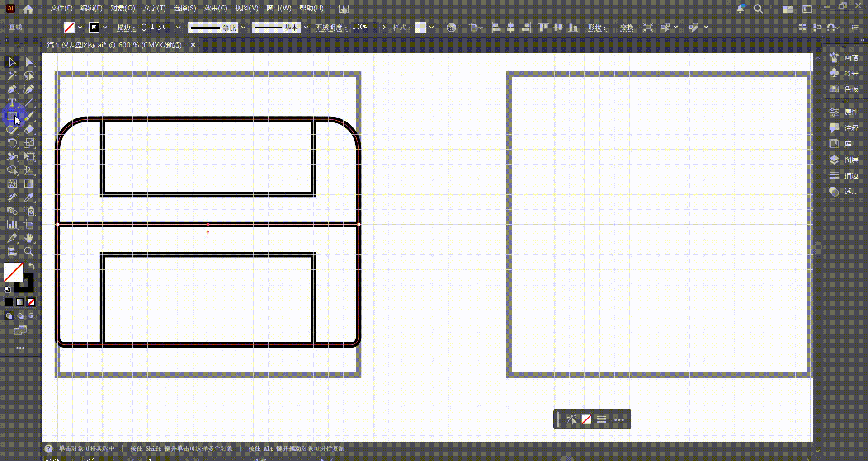Open the fill color dropdown arrow

point(80,28)
